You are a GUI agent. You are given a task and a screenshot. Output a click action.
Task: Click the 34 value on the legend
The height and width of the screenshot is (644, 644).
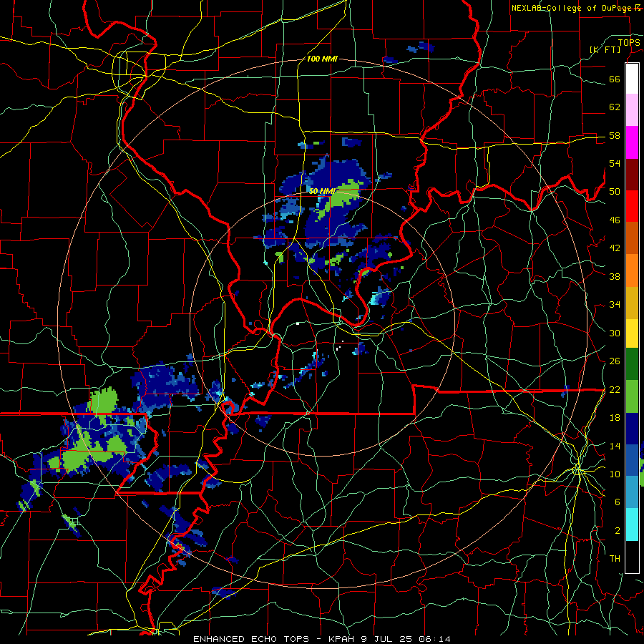615,305
